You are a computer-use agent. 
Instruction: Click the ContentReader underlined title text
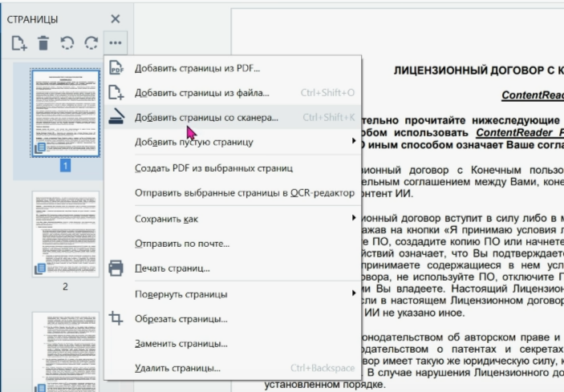coord(533,95)
